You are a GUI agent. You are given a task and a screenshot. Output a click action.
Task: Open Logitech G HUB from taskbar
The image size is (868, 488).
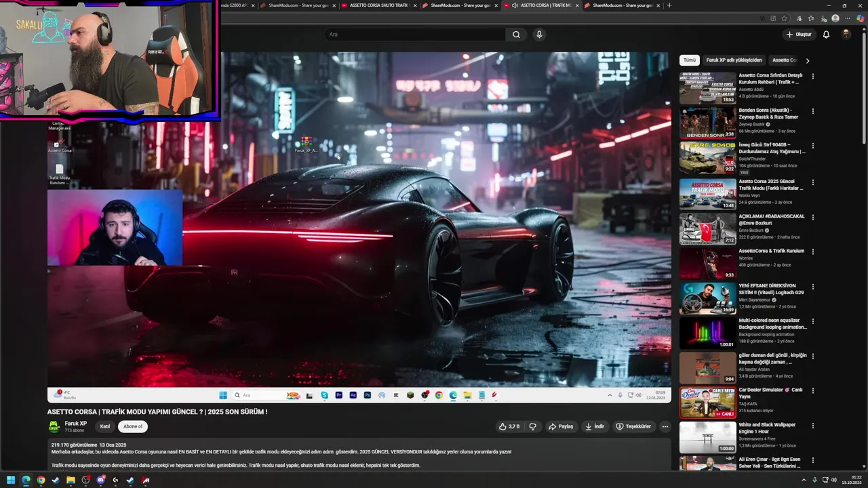115,480
